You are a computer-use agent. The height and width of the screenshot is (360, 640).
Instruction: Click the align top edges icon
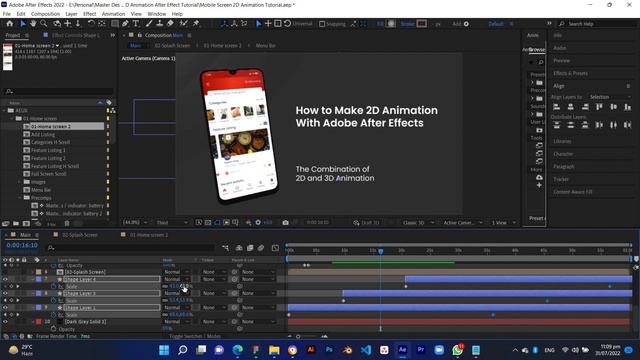(x=599, y=107)
